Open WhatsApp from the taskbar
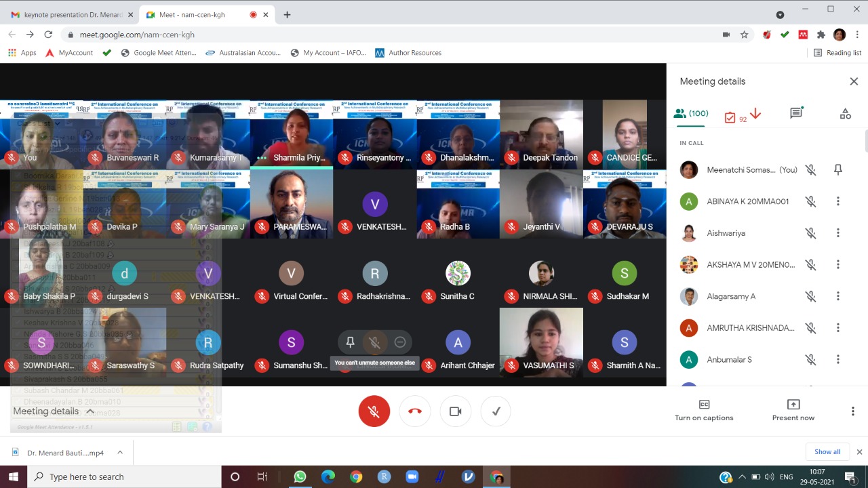The width and height of the screenshot is (868, 488). (x=300, y=477)
